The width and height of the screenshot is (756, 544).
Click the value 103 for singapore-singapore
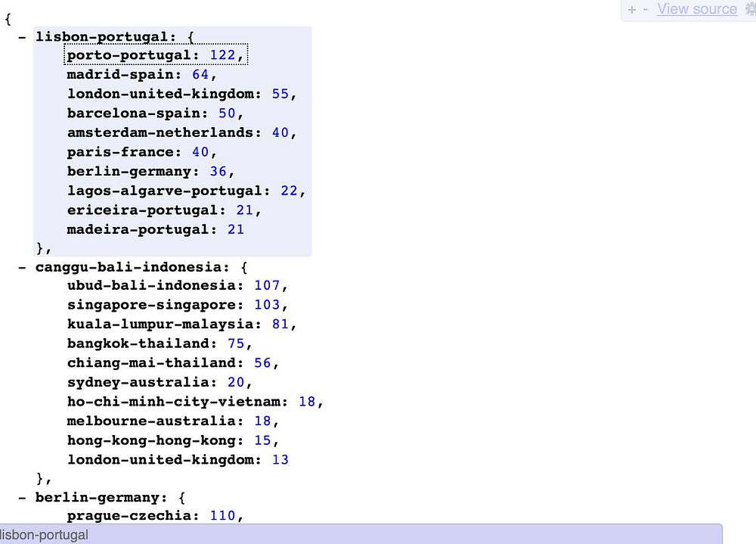coord(267,305)
